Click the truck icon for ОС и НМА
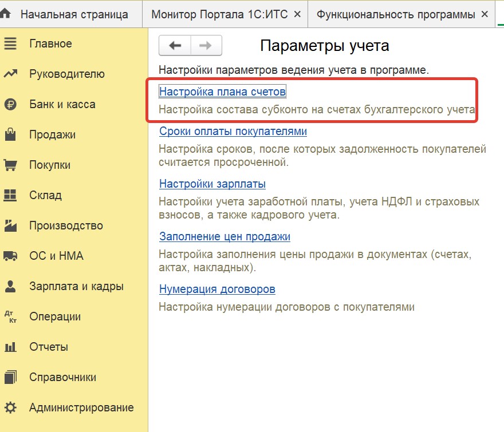Viewport: 504px width, 432px height. pos(10,256)
